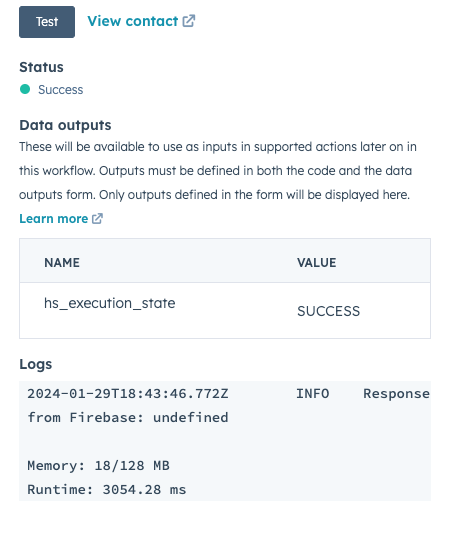Click the Logs heading
Screen dimensions: 453x538
(x=36, y=364)
